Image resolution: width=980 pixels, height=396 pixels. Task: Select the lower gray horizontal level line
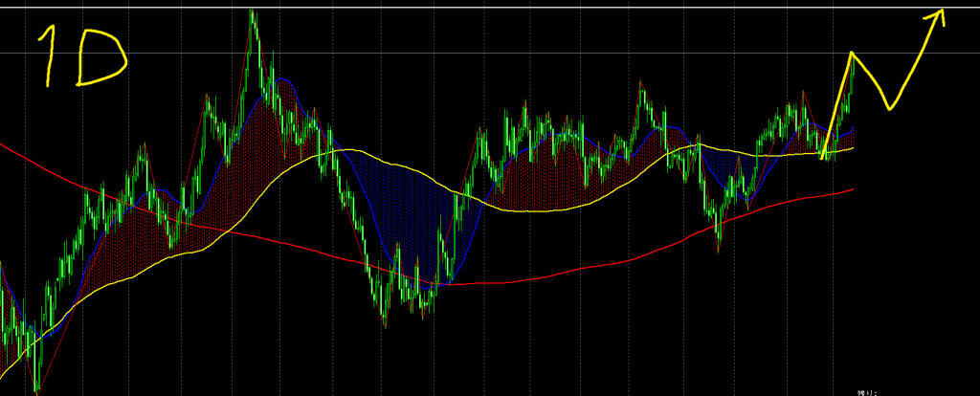(x=479, y=53)
